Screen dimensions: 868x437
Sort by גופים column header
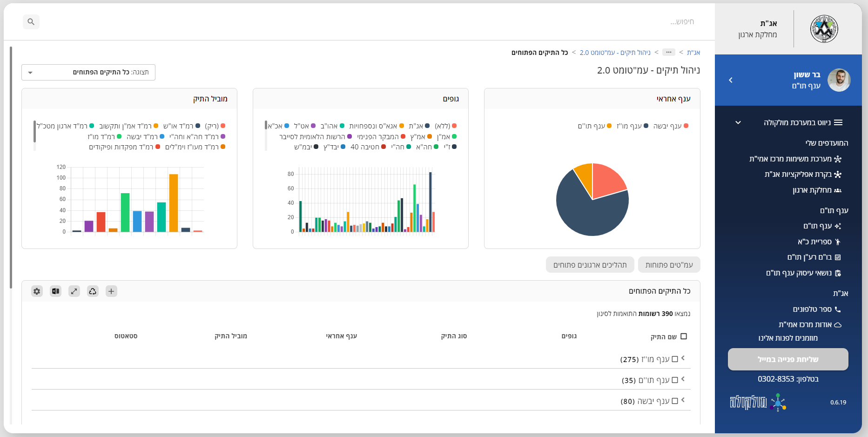tap(569, 336)
